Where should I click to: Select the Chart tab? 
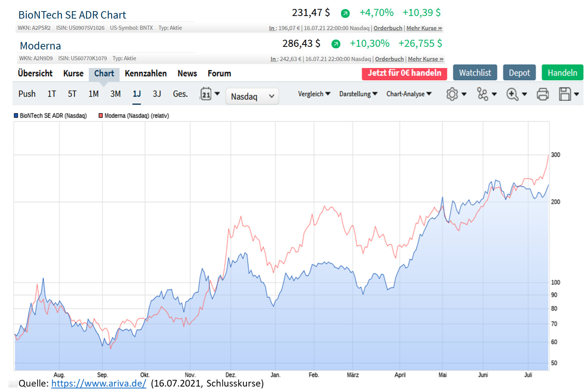pos(104,74)
